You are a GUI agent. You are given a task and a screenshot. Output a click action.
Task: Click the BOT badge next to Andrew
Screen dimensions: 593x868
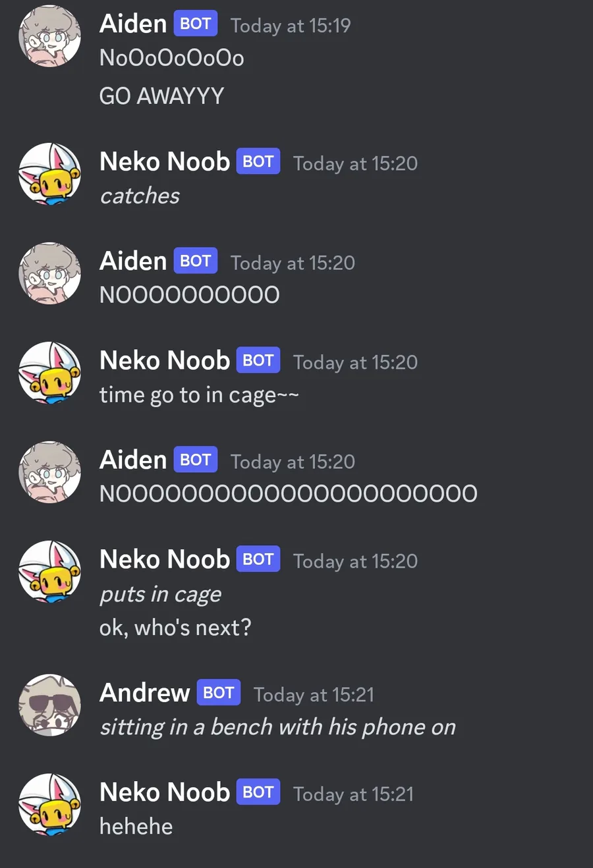point(219,692)
